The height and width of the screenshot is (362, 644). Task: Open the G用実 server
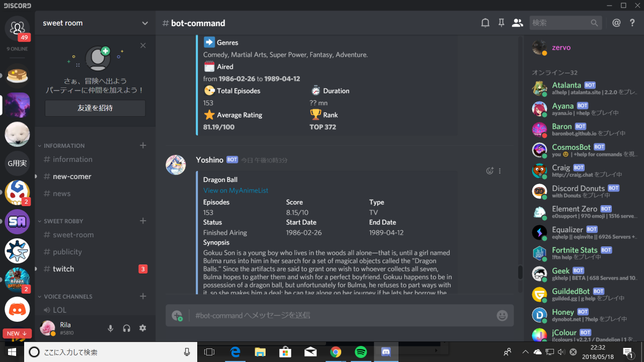click(17, 163)
